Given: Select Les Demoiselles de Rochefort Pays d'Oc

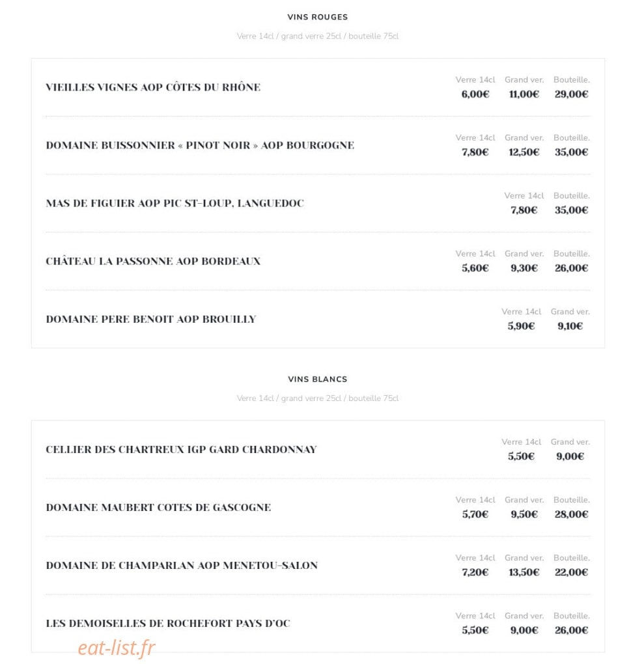Looking at the screenshot, I should [168, 624].
